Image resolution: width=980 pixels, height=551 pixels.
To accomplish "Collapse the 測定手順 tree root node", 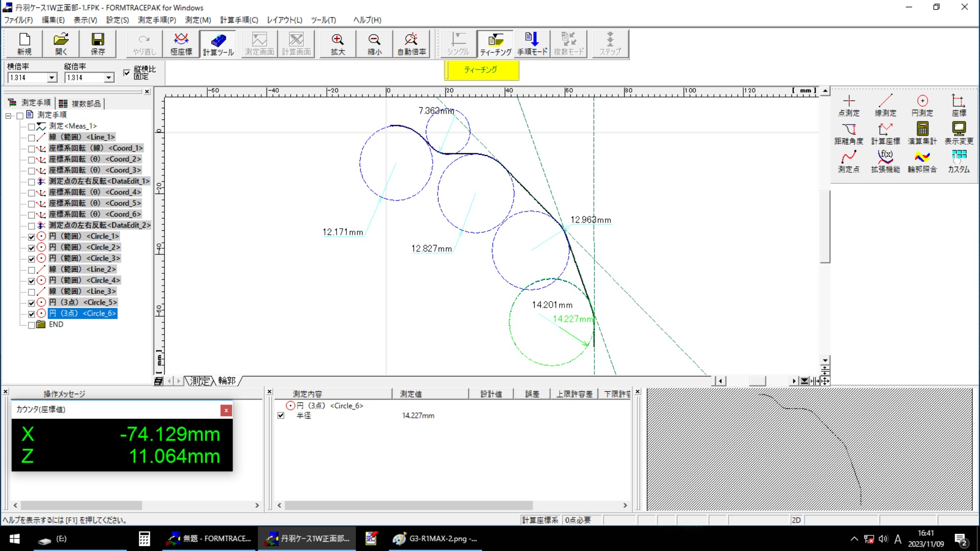I will (8, 116).
